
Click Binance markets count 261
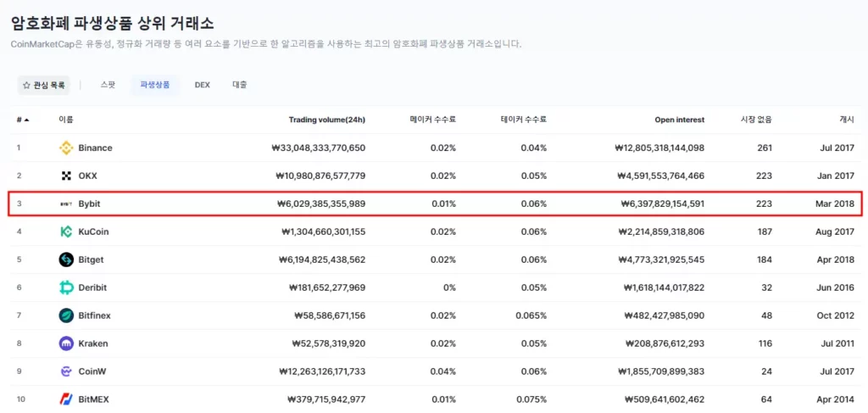click(x=765, y=148)
